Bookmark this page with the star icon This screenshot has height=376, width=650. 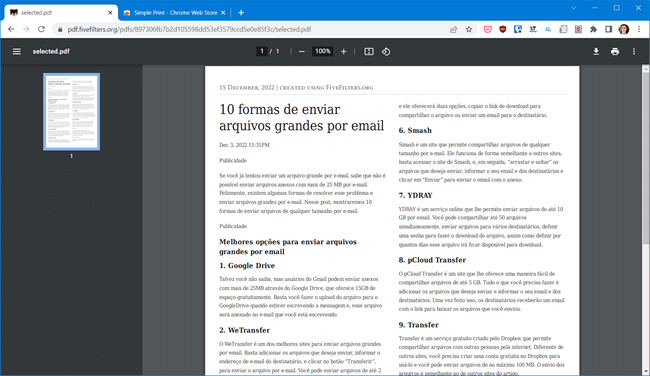coord(469,29)
